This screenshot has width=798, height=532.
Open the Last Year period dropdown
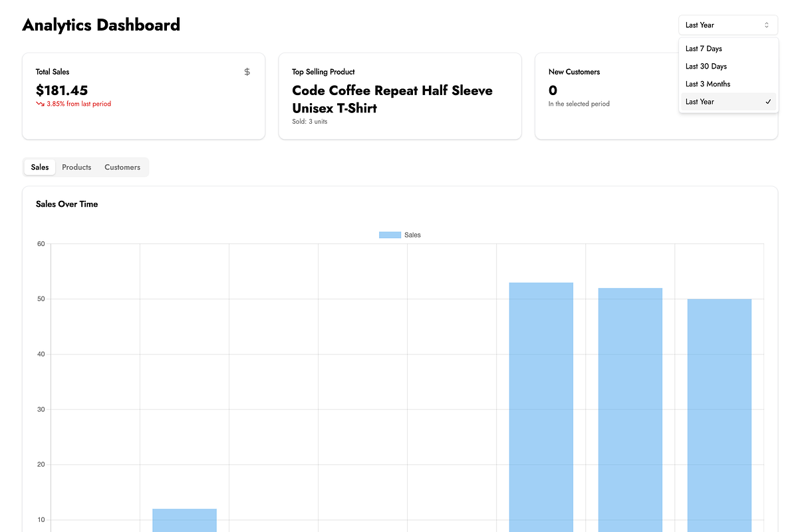(728, 25)
